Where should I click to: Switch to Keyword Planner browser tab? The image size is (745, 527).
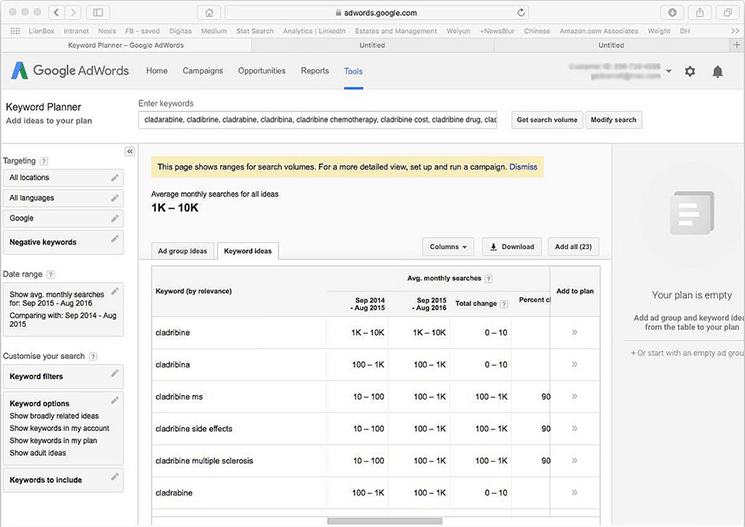click(x=126, y=45)
